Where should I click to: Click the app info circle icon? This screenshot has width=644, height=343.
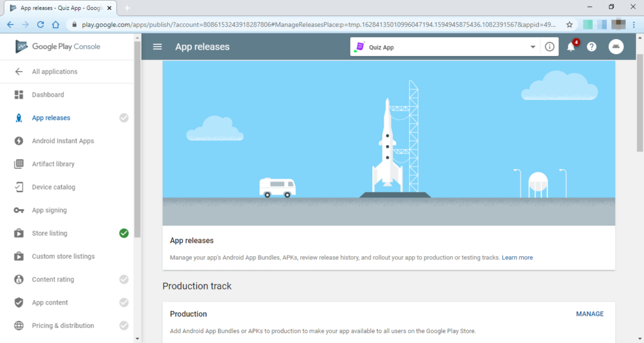(550, 46)
